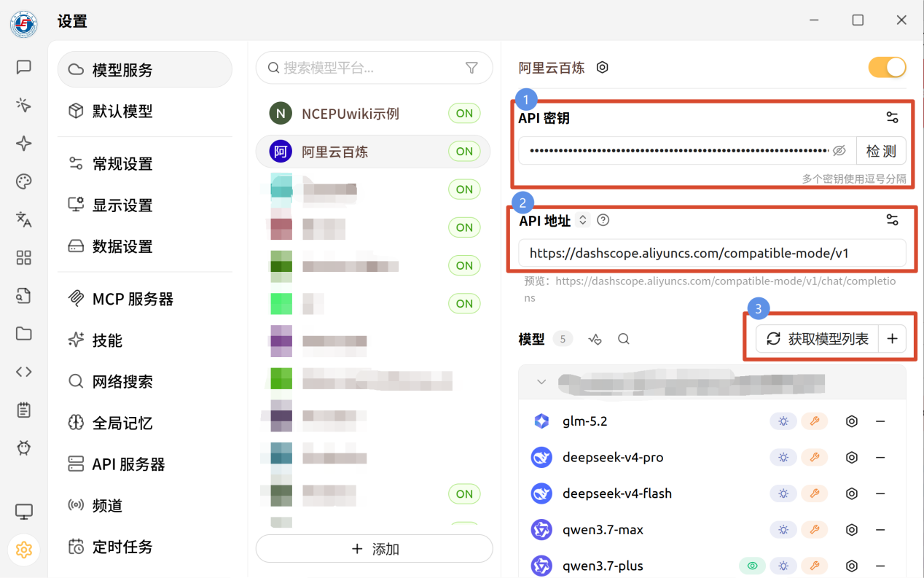Screen dimensions: 924x578
Task: Click the 添加 provider button
Action: (x=375, y=549)
